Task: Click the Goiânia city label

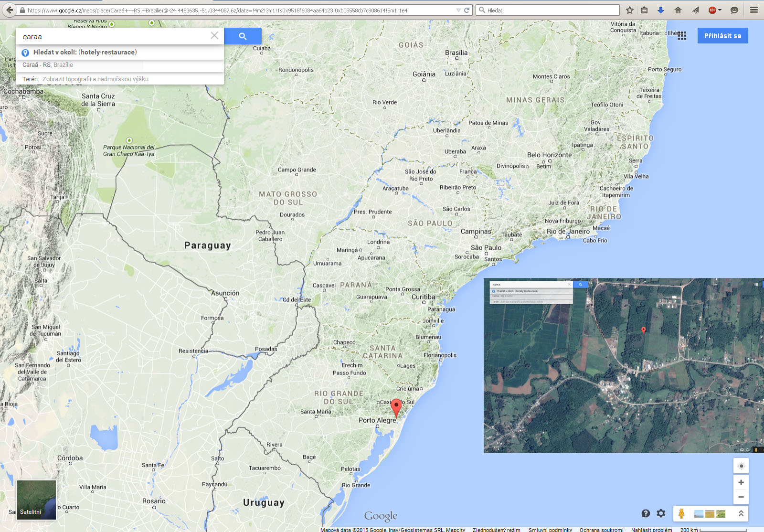Action: [424, 74]
